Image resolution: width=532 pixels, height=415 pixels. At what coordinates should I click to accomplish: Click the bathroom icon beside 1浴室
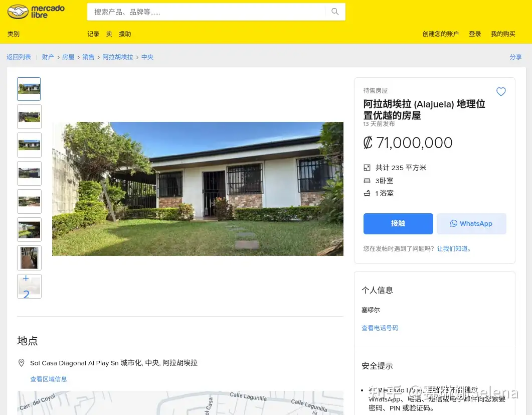click(367, 193)
